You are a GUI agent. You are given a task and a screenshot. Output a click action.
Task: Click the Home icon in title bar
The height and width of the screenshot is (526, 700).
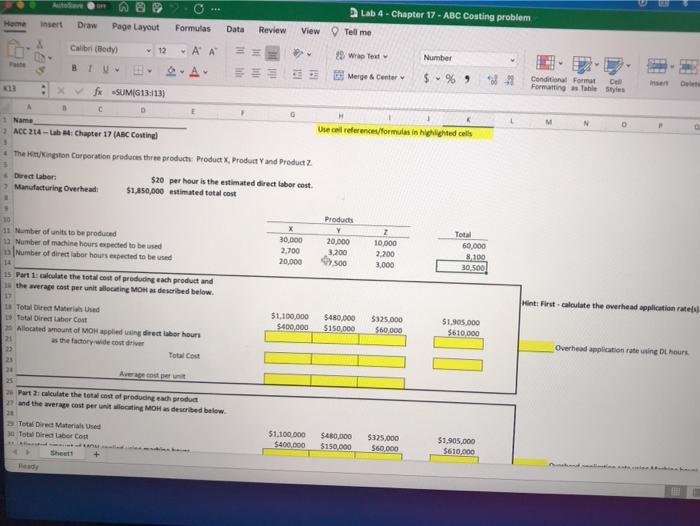pyautogui.click(x=124, y=8)
